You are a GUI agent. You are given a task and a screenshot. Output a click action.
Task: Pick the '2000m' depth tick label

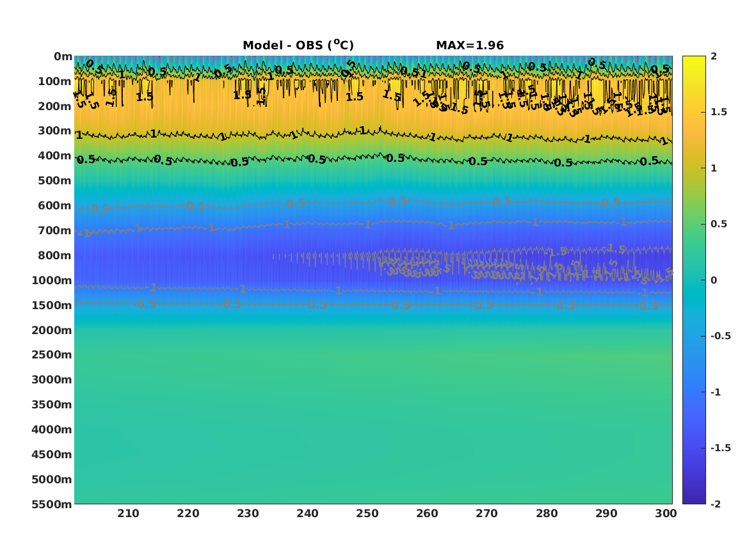[52, 330]
